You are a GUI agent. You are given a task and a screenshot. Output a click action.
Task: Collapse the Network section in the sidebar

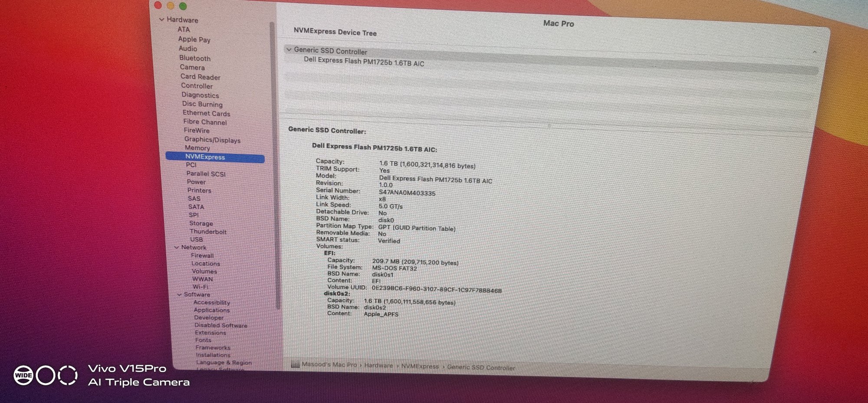(x=177, y=248)
